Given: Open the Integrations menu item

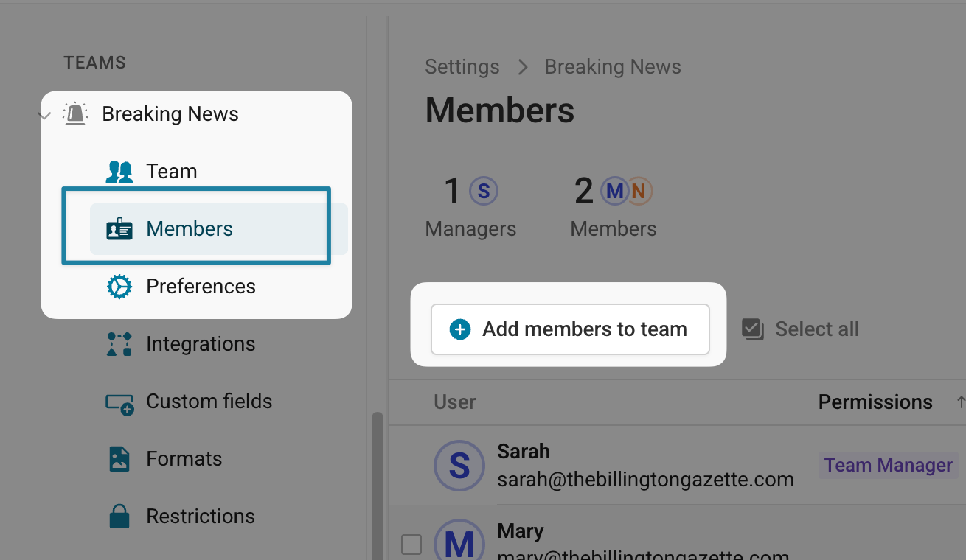Looking at the screenshot, I should (201, 344).
